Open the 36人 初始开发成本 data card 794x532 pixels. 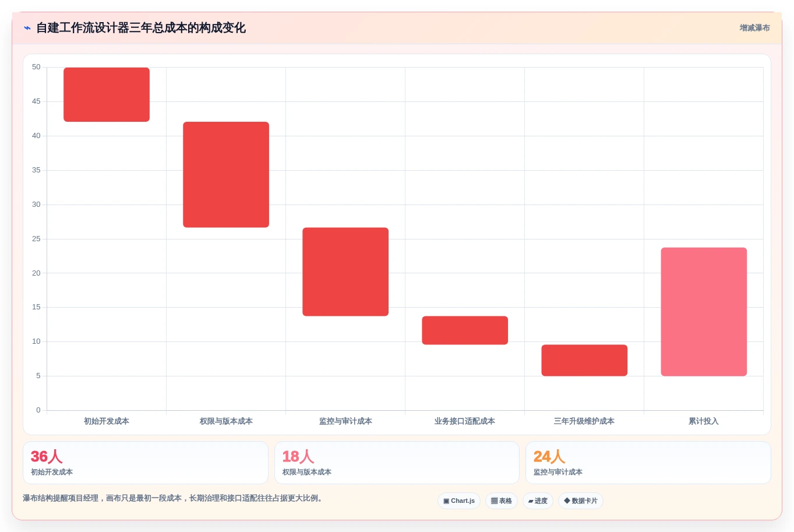146,463
